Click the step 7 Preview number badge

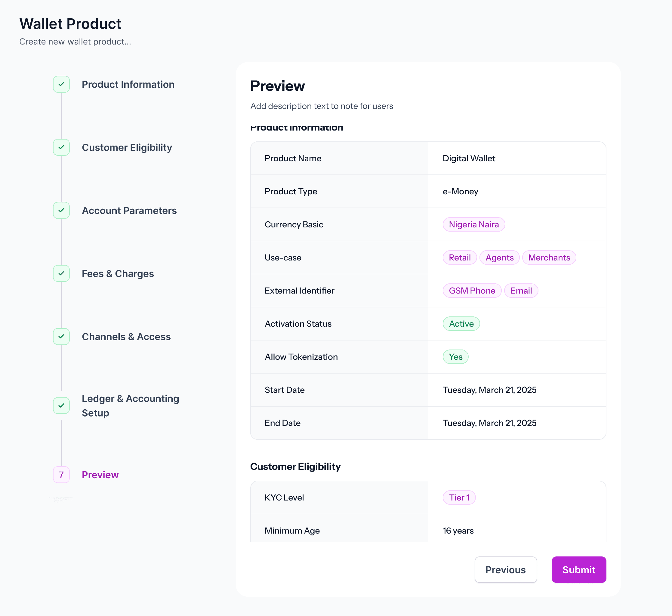pyautogui.click(x=61, y=474)
